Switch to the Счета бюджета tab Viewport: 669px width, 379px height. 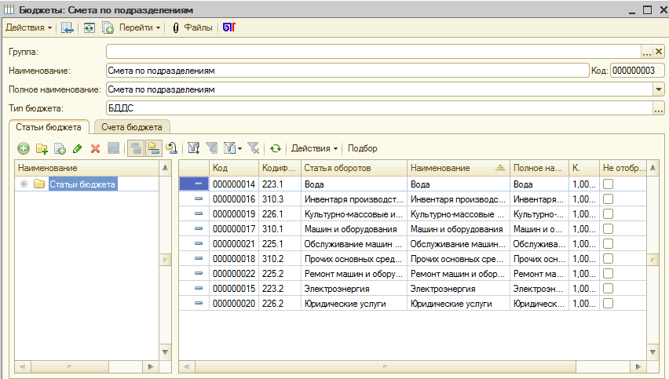132,127
